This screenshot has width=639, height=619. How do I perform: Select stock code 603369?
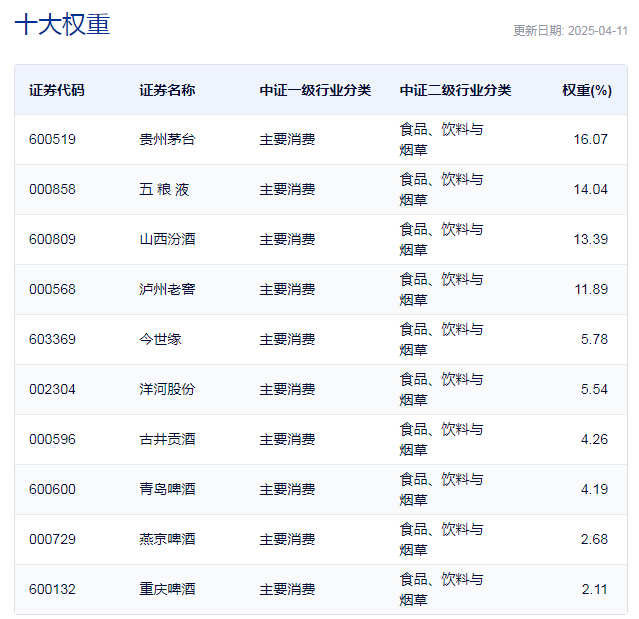pyautogui.click(x=52, y=339)
